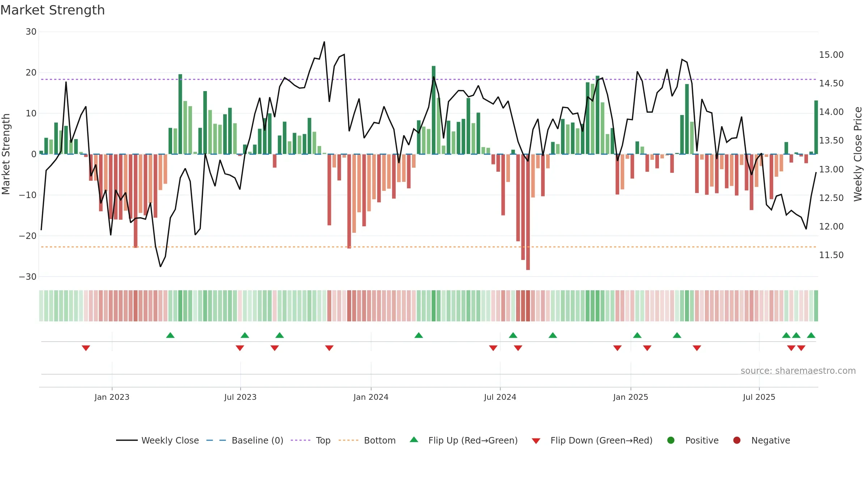Click the purple dotted Top legend marker
This screenshot has width=868, height=488.
(301, 440)
